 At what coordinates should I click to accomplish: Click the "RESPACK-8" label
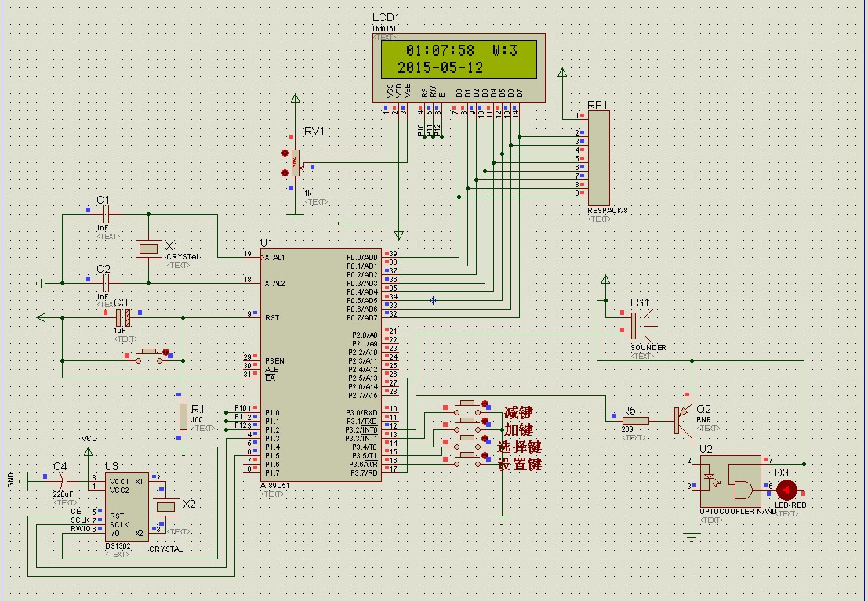[607, 211]
